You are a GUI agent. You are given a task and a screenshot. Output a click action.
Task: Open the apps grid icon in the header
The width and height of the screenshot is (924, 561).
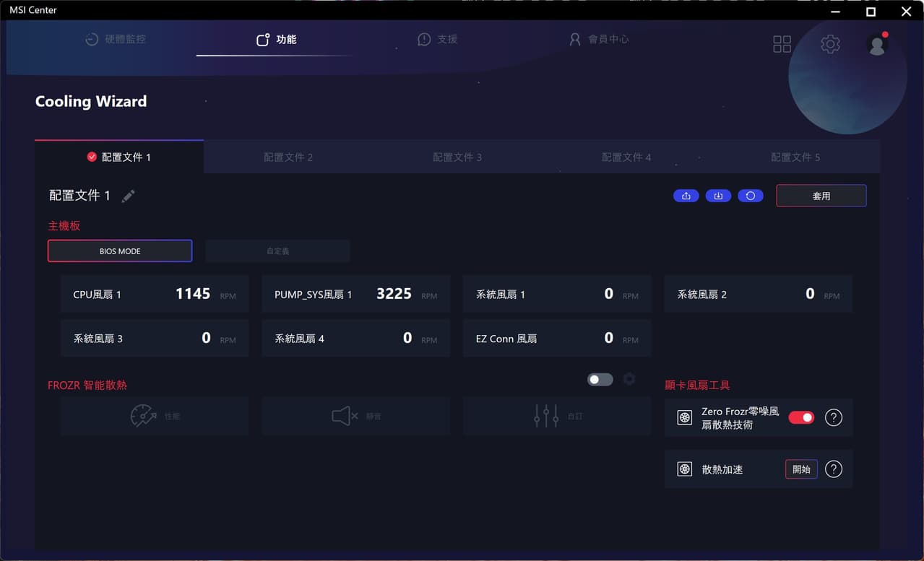point(782,44)
